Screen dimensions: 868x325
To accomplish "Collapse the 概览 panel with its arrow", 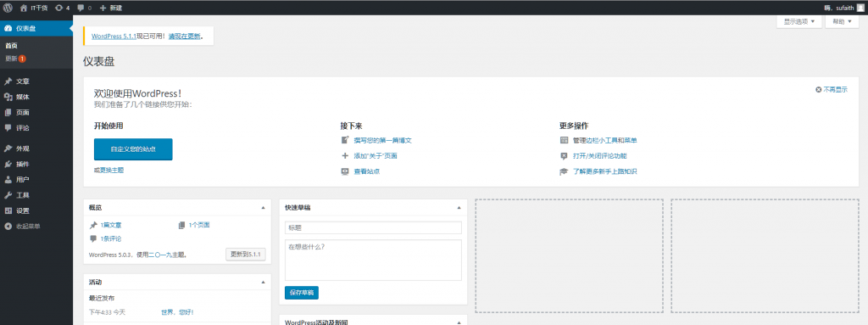I will tap(263, 207).
